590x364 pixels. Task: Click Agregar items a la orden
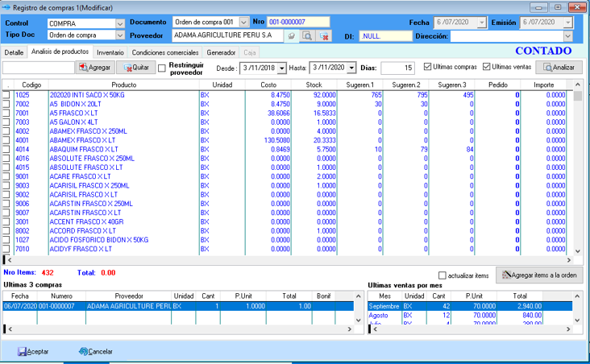click(x=539, y=275)
